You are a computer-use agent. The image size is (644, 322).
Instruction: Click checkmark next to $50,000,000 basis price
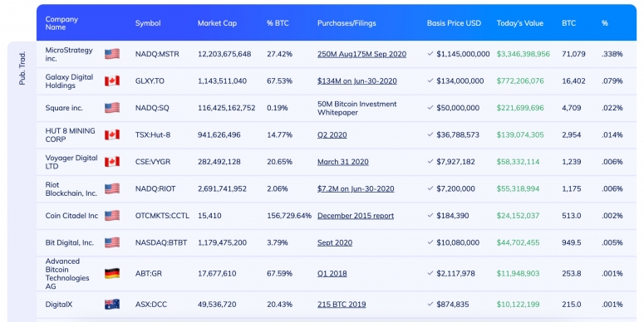click(x=430, y=107)
